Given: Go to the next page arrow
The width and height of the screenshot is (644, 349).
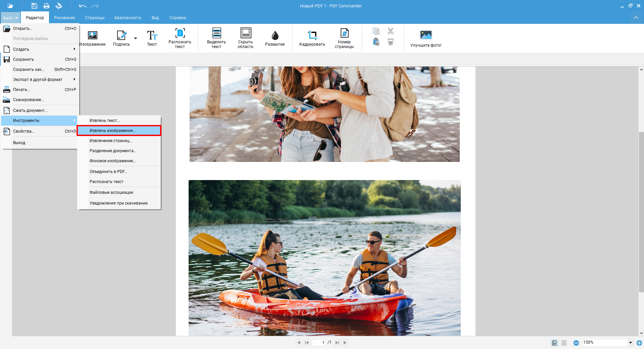Looking at the screenshot, I should pos(345,343).
